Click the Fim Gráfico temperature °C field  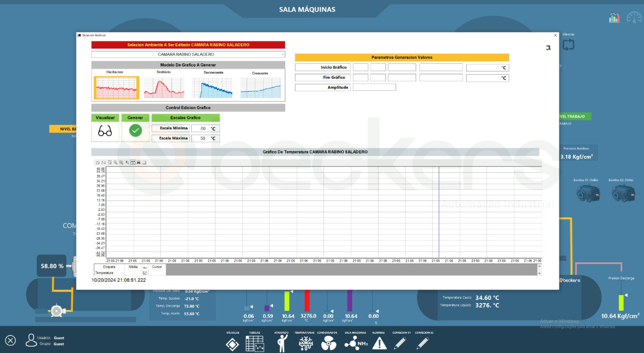[x=487, y=78]
